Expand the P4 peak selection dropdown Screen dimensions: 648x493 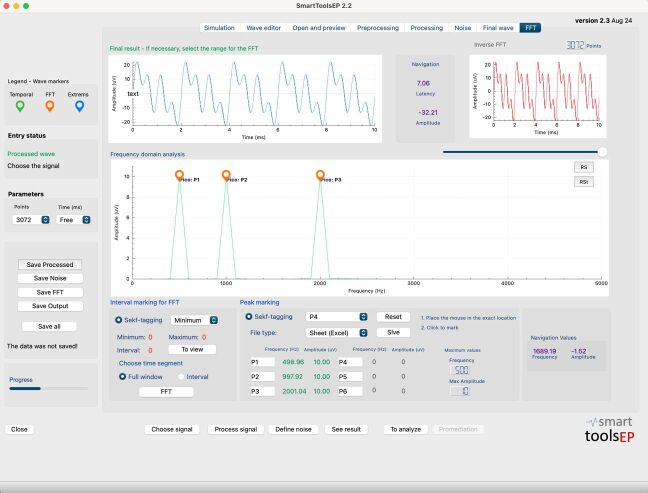click(x=336, y=317)
